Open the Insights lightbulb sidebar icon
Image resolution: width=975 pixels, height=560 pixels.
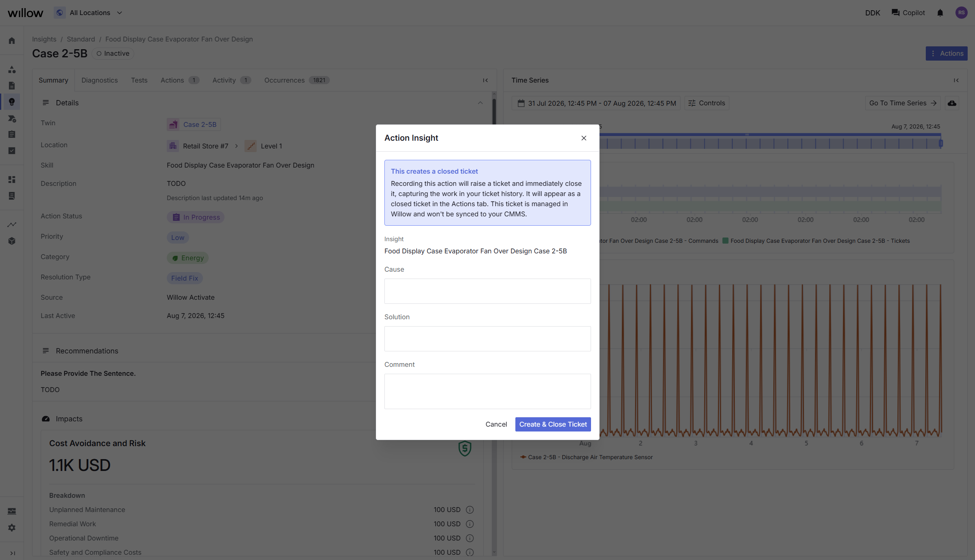click(12, 102)
